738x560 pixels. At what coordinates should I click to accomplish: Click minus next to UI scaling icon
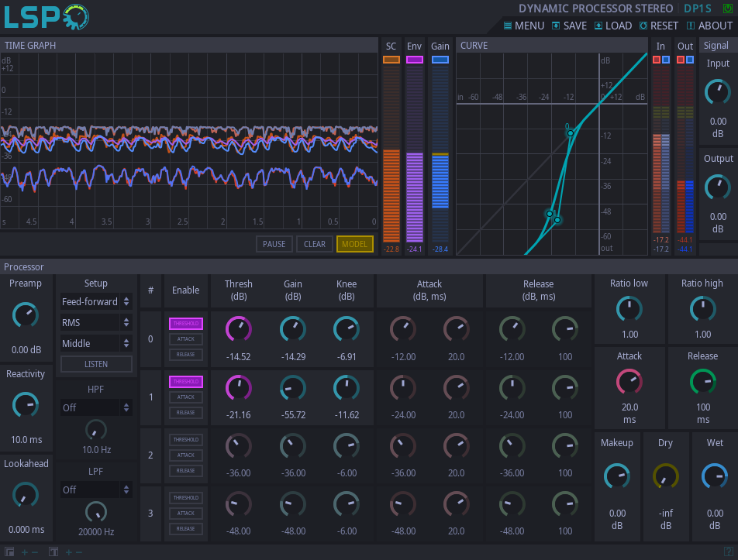point(34,552)
